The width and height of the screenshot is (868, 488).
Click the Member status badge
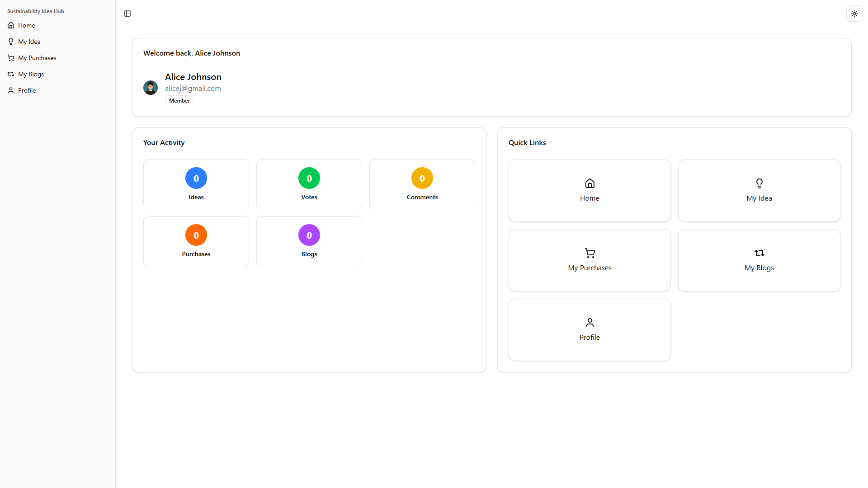tap(179, 100)
